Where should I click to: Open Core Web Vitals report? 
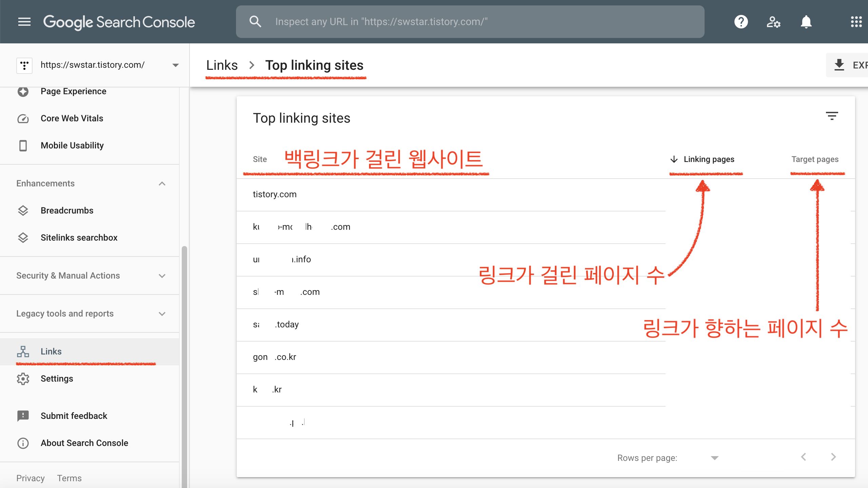pyautogui.click(x=72, y=118)
